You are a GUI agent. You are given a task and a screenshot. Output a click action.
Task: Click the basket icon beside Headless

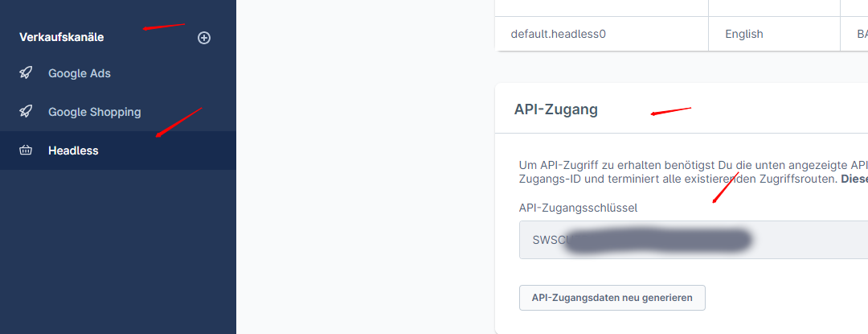[27, 151]
